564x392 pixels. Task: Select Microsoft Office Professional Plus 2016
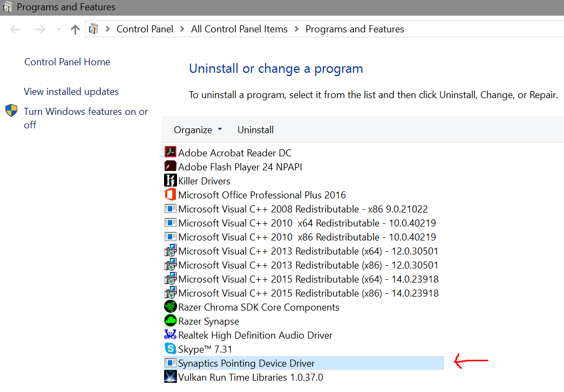coord(262,195)
